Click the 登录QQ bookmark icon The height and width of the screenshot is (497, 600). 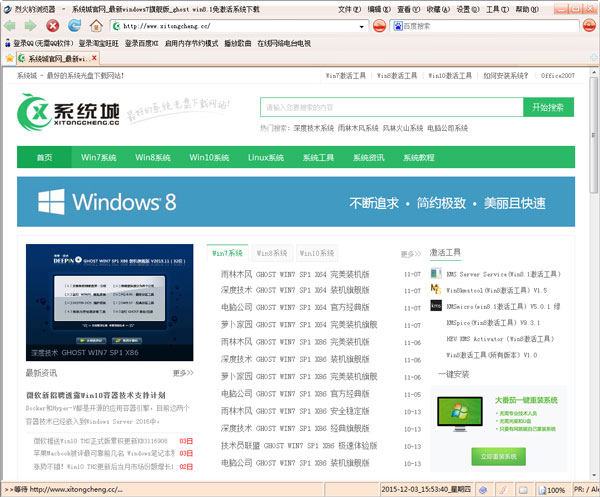click(7, 43)
